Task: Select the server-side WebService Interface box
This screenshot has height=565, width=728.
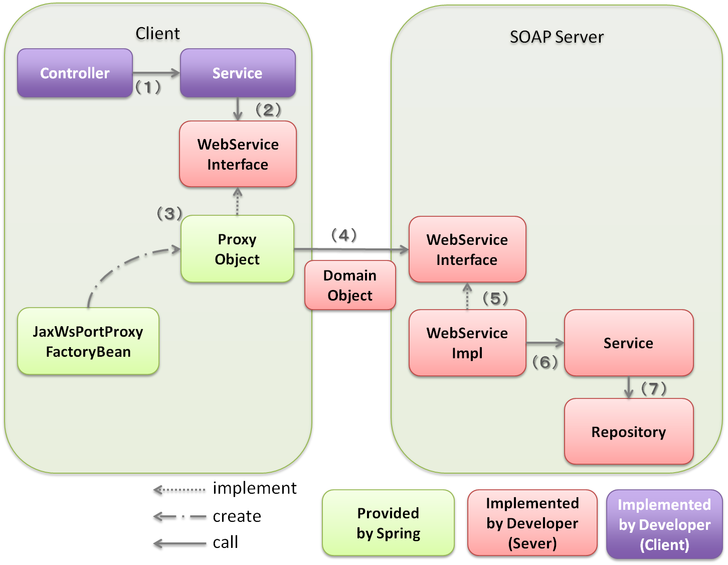Action: [467, 249]
